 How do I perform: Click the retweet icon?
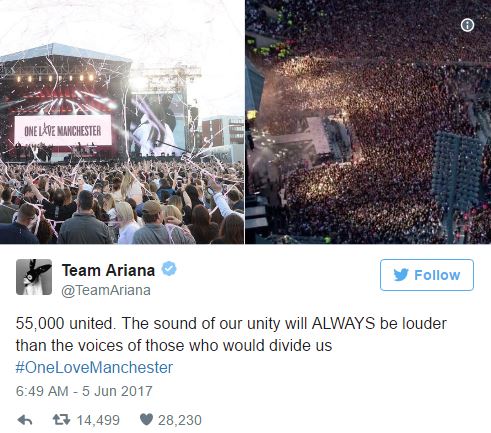point(62,420)
